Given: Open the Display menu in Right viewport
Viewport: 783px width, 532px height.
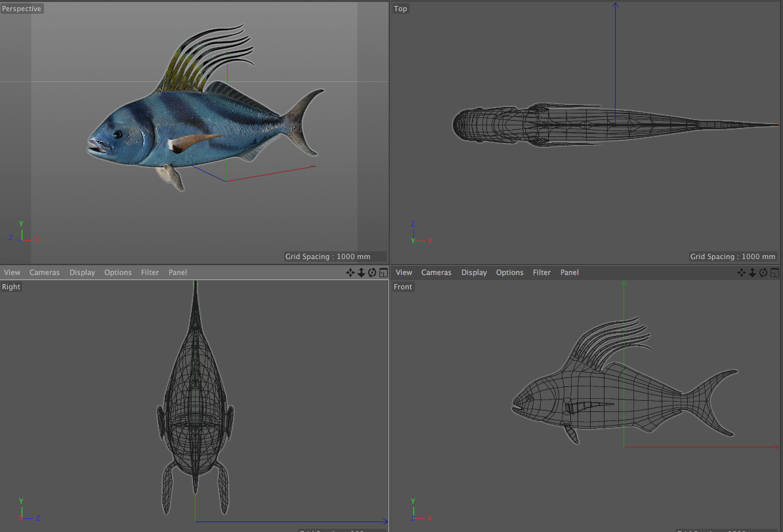Looking at the screenshot, I should (82, 272).
